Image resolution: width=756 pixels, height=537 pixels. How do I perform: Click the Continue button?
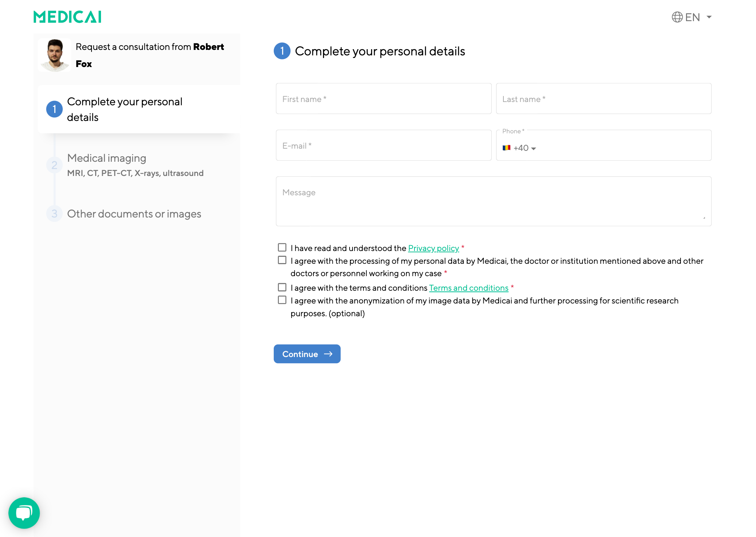307,354
